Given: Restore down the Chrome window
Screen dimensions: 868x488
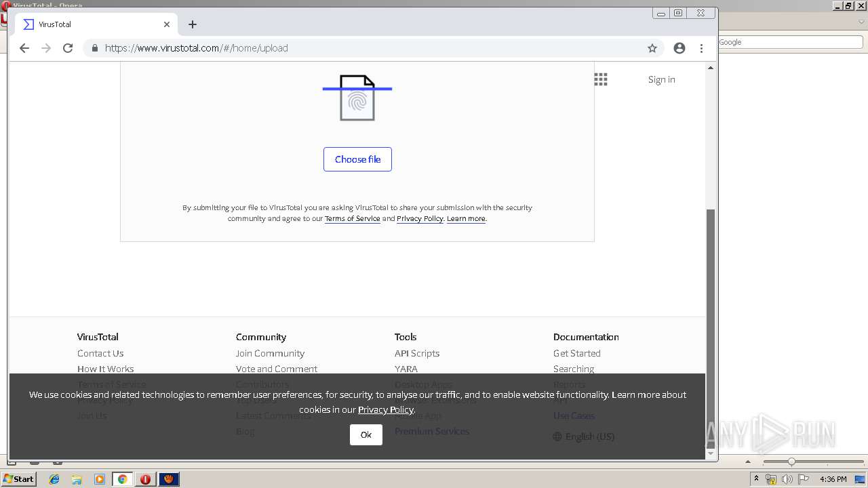Looking at the screenshot, I should coord(678,13).
